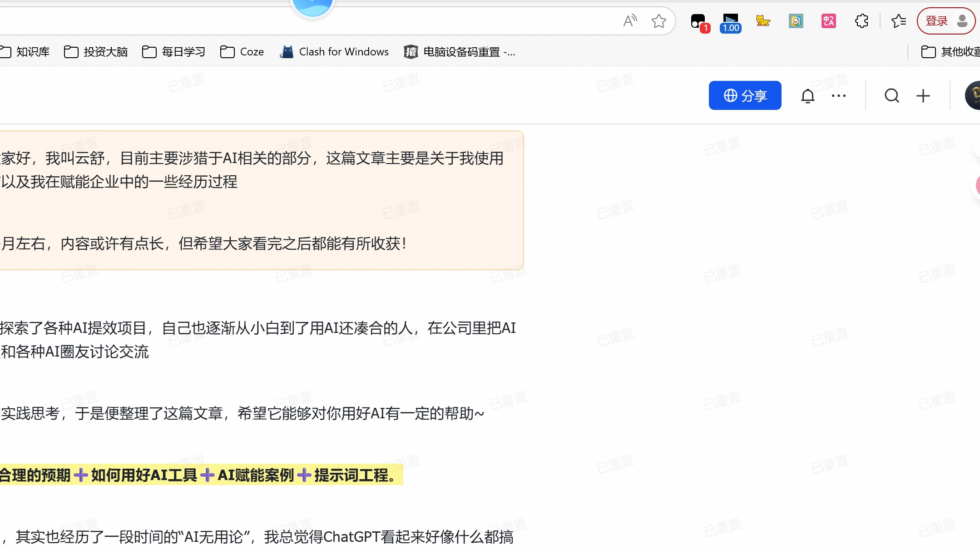Activate Read aloud in the address bar
980x550 pixels.
[630, 20]
